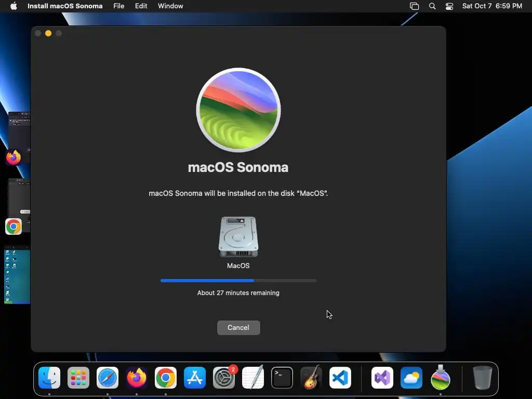The width and height of the screenshot is (532, 399).
Task: Minimize the installer window with the yellow button
Action: coord(48,33)
